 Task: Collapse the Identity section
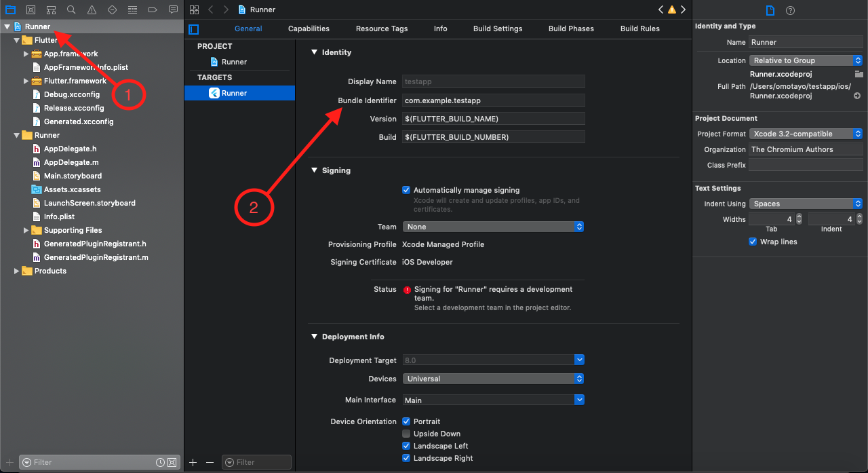(x=314, y=52)
